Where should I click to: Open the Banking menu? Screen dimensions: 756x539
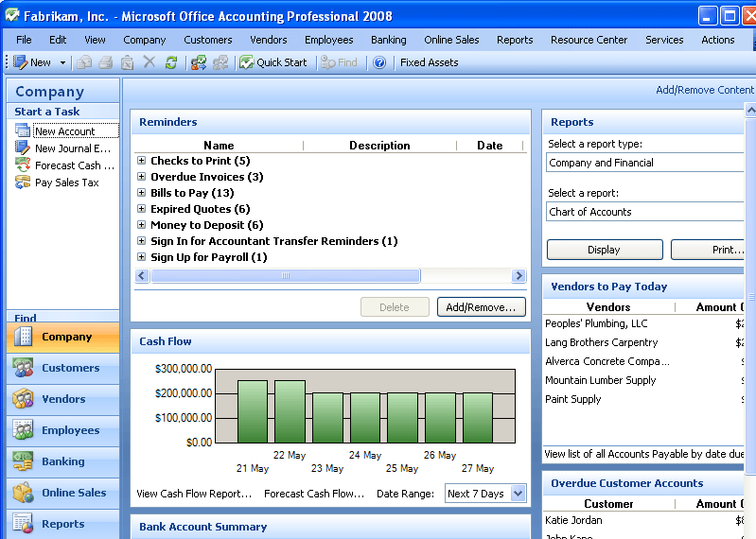pyautogui.click(x=389, y=40)
